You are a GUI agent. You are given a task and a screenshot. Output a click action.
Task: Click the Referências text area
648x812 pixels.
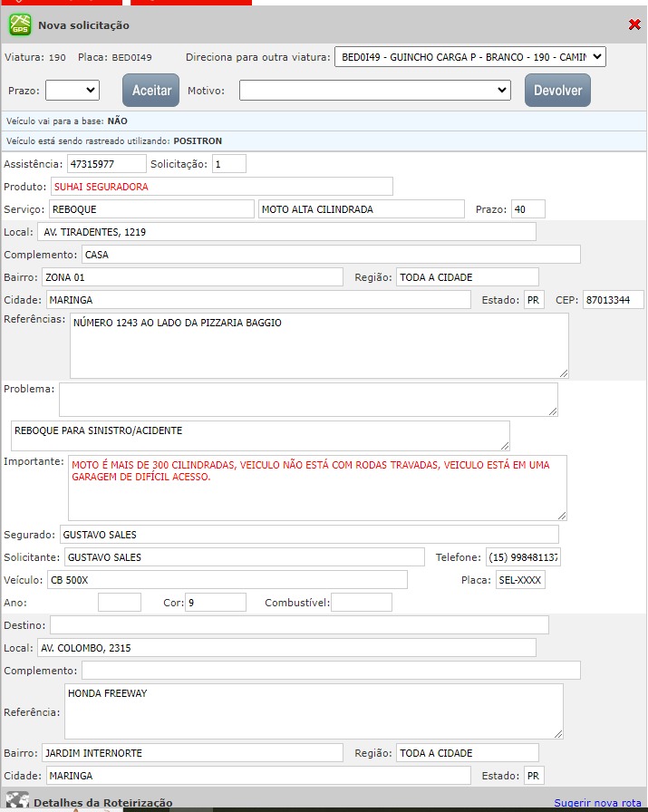point(318,345)
